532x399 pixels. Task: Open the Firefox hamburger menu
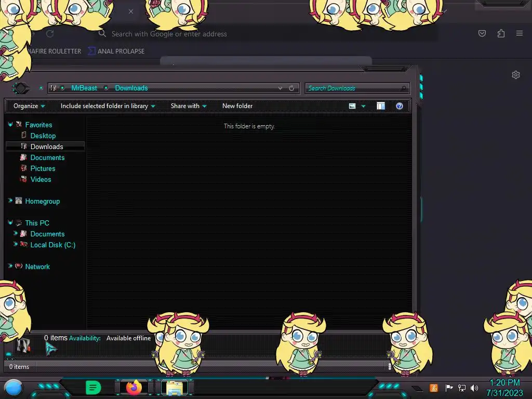point(520,33)
